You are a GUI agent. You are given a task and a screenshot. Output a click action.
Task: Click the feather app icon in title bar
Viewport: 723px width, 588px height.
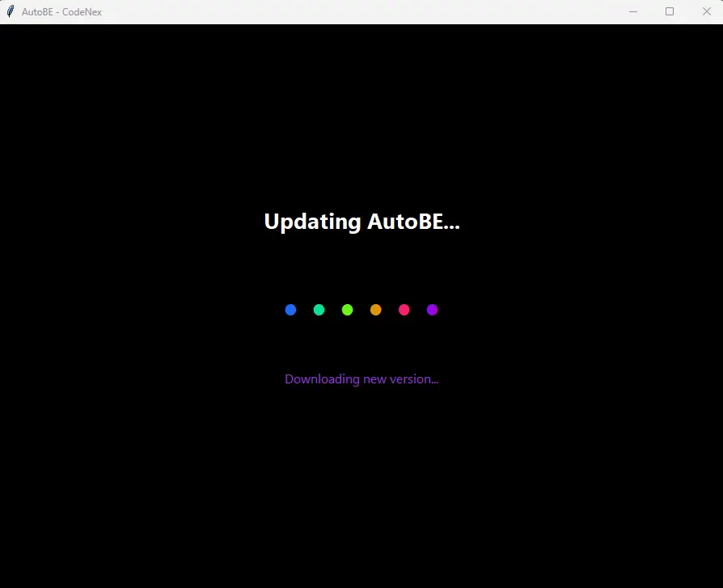11,11
